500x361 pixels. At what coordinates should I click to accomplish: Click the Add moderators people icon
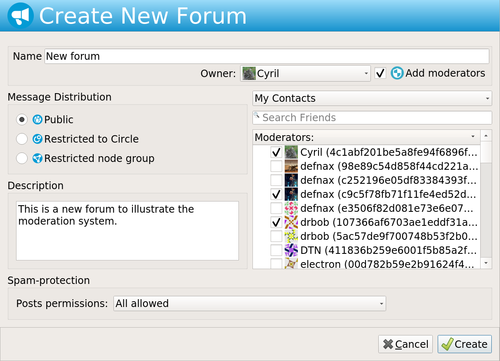coord(397,73)
